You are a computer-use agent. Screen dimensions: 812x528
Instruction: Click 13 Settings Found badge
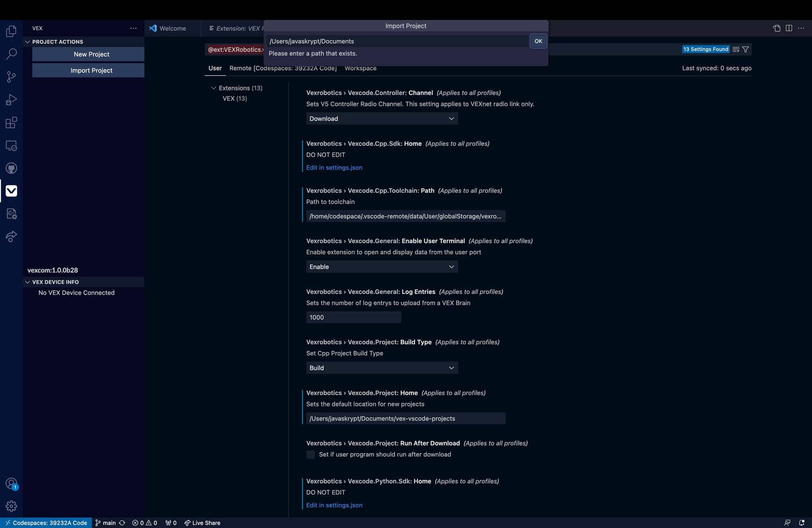click(x=706, y=49)
